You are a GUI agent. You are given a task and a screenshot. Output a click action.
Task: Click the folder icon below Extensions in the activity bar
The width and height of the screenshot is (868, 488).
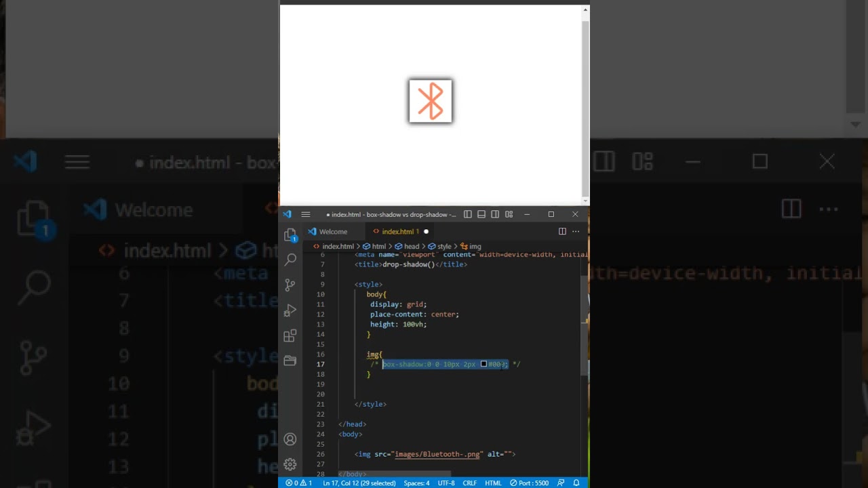pos(290,361)
